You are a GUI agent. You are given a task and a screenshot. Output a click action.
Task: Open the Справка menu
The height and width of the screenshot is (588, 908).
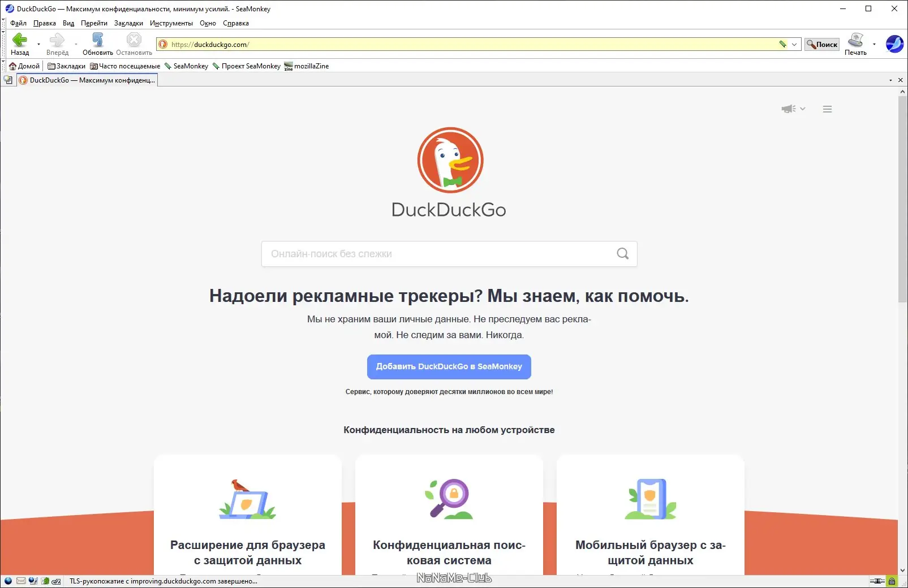(236, 23)
